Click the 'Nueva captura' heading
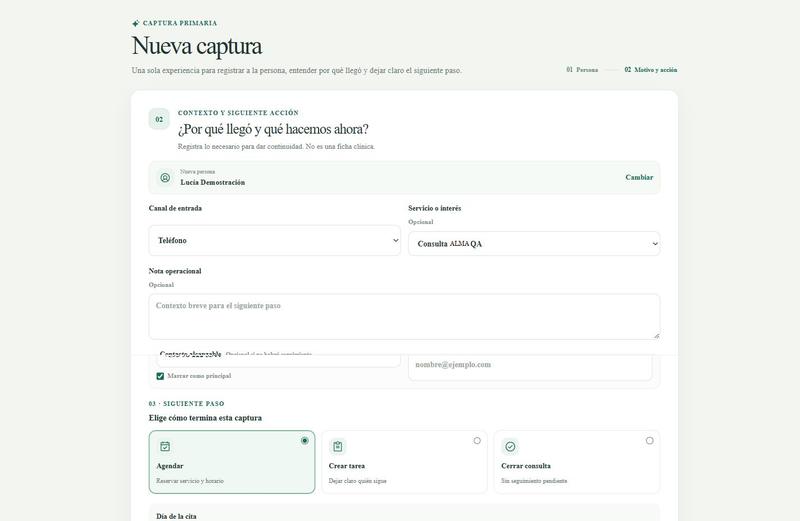 point(197,46)
